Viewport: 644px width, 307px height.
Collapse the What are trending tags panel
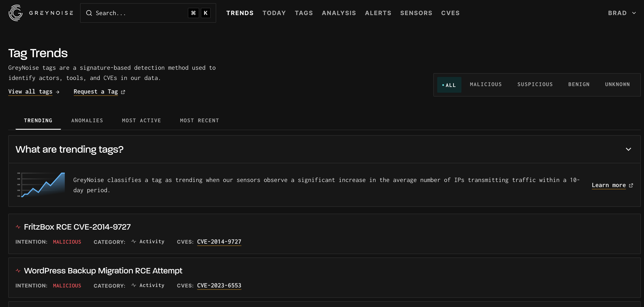[x=628, y=149]
